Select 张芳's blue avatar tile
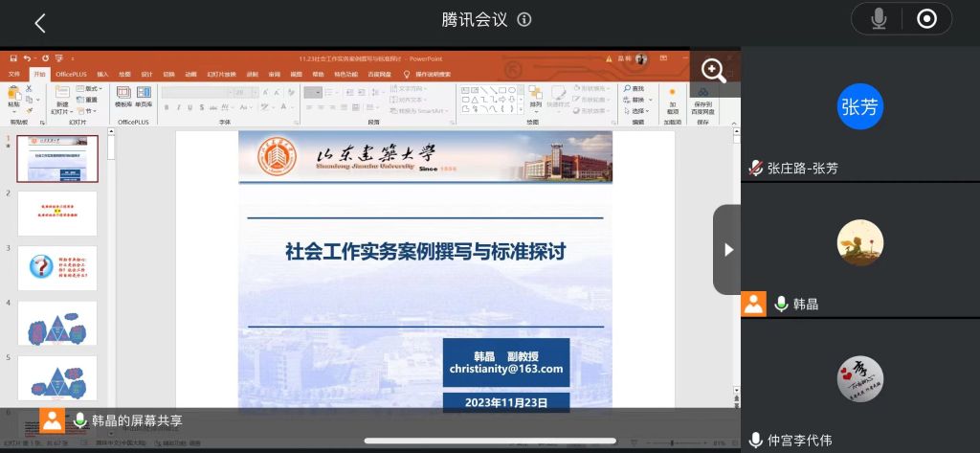The image size is (980, 453). click(859, 107)
